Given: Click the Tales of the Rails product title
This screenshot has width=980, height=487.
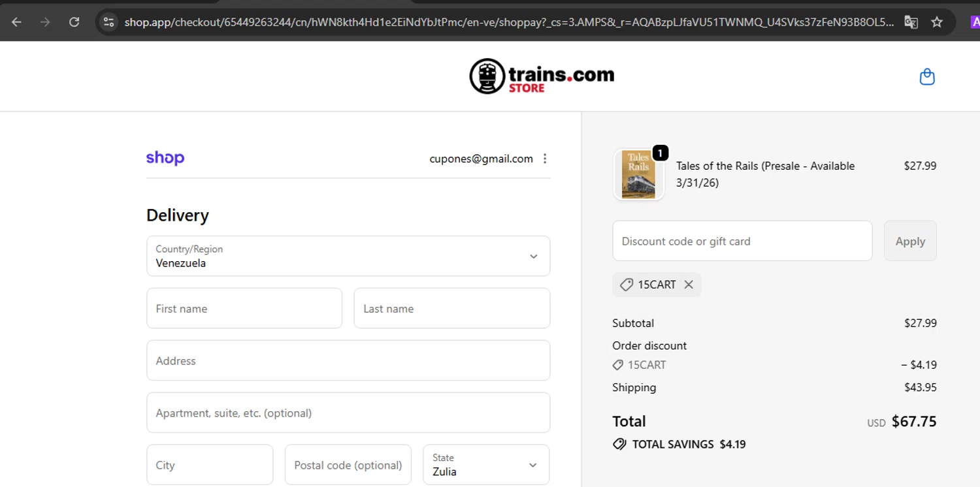Looking at the screenshot, I should [766, 174].
